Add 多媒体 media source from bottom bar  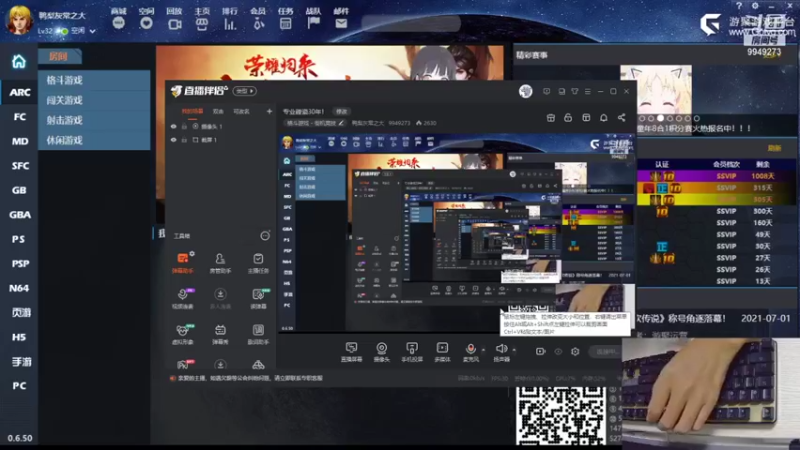pyautogui.click(x=442, y=352)
